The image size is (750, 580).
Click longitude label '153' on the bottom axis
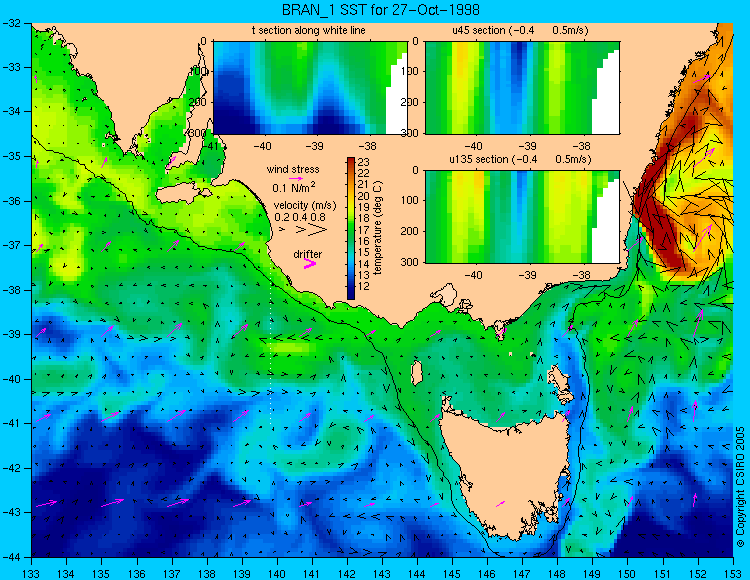pos(732,574)
